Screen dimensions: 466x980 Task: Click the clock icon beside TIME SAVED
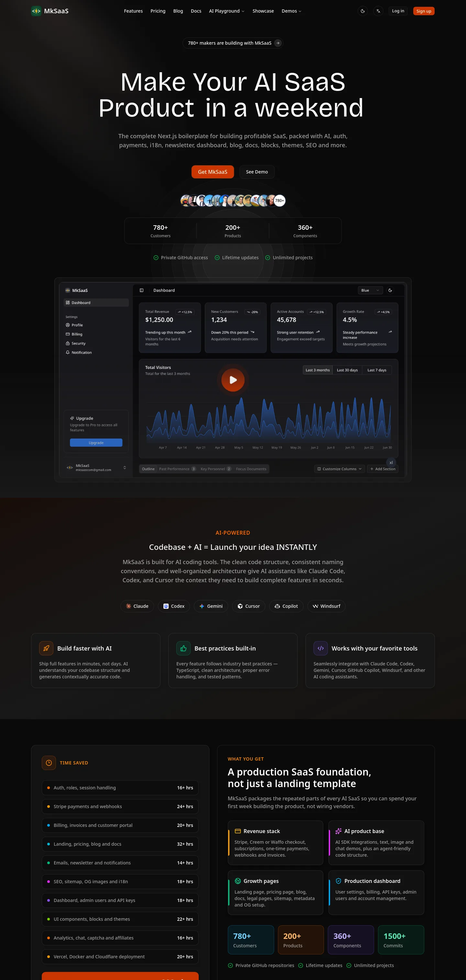point(49,763)
